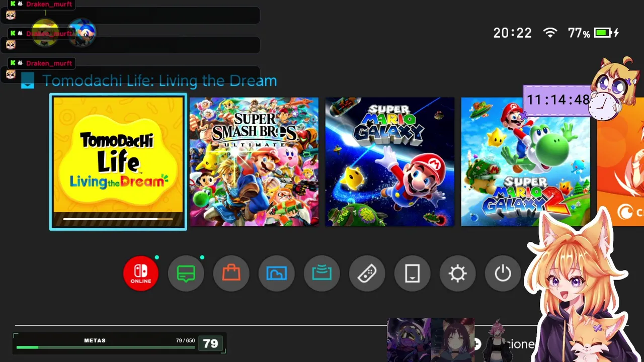Viewport: 644px width, 362px height.
Task: Click the clock mascot overlay icon
Action: [615, 89]
